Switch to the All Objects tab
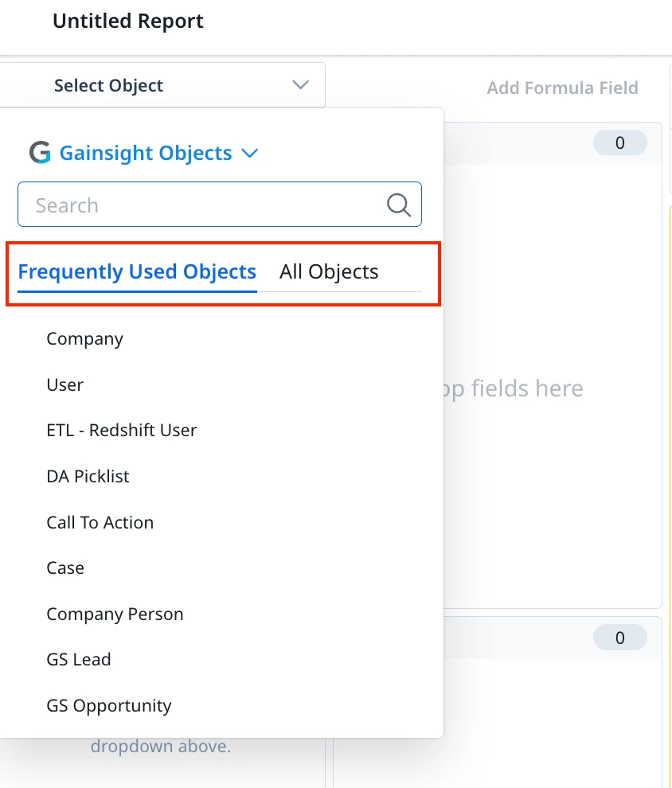 point(329,272)
